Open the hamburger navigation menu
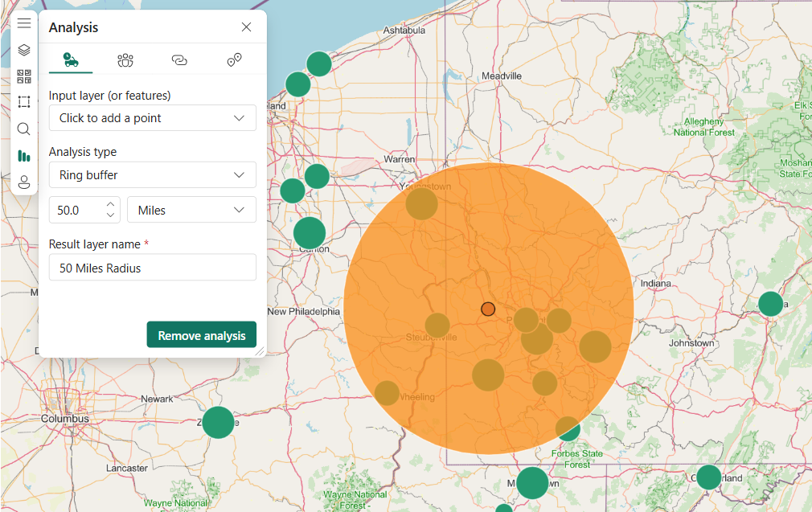The width and height of the screenshot is (812, 512). click(23, 23)
